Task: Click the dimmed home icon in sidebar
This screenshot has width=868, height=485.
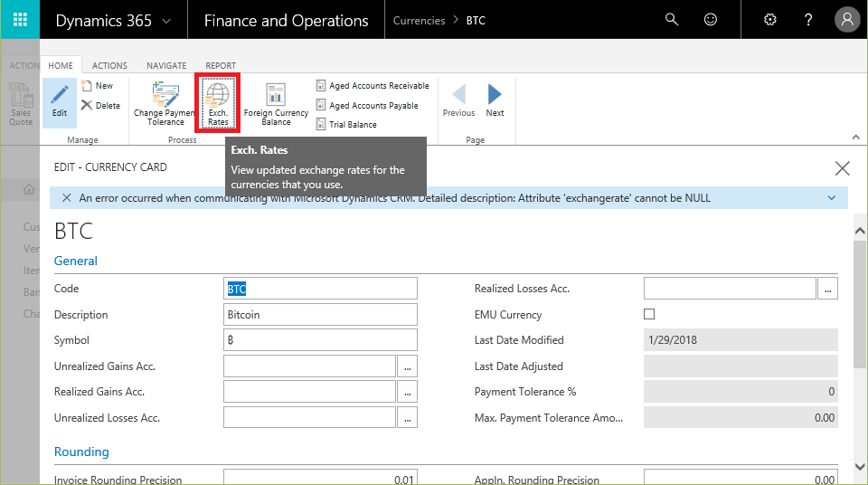Action: click(x=29, y=189)
